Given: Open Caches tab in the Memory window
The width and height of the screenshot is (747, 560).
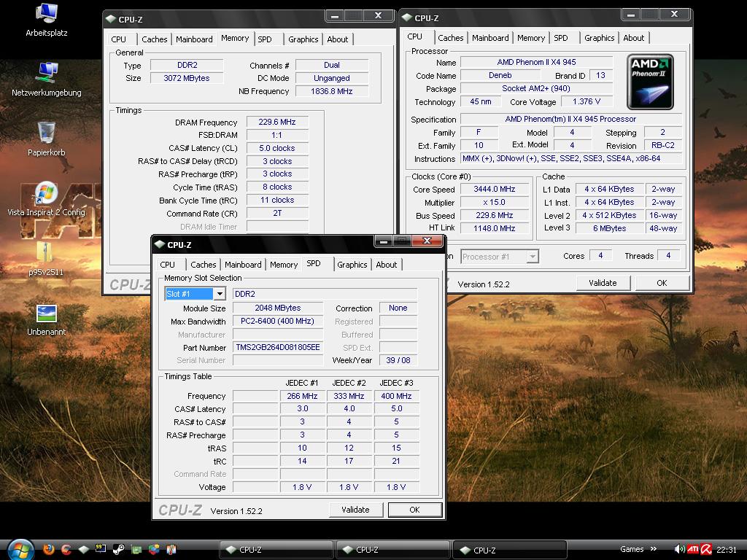Looking at the screenshot, I should [154, 39].
